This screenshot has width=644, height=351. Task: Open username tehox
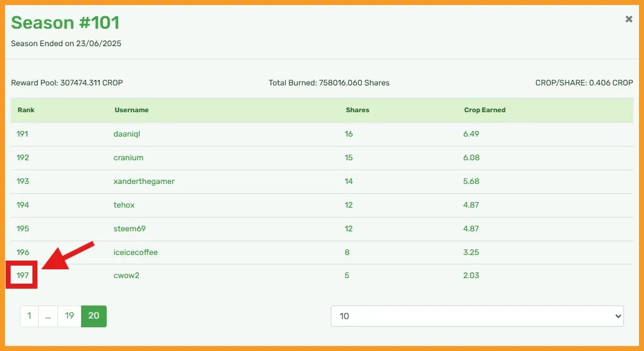124,205
